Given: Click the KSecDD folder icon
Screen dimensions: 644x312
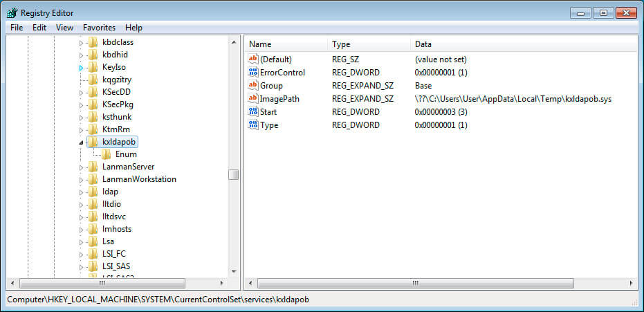Looking at the screenshot, I should coord(93,92).
